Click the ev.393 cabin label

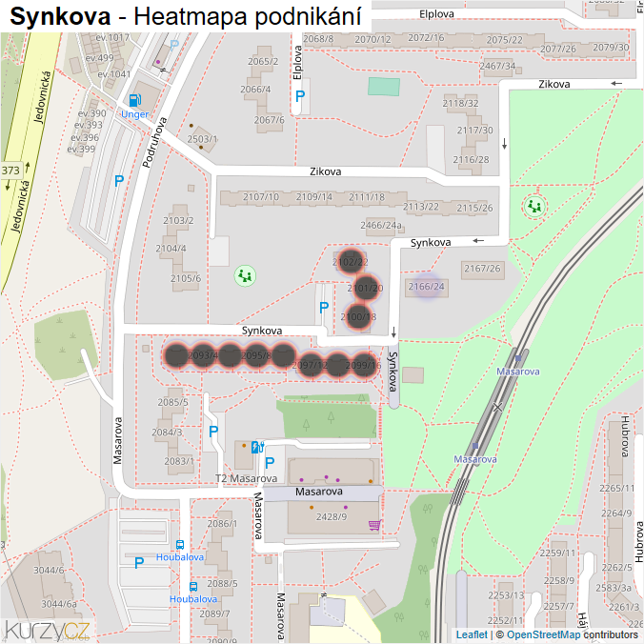(89, 125)
